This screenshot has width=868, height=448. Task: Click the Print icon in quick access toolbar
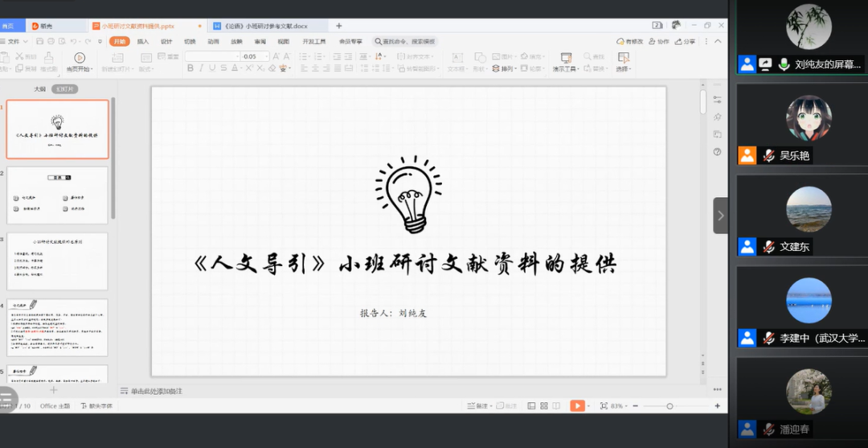51,41
